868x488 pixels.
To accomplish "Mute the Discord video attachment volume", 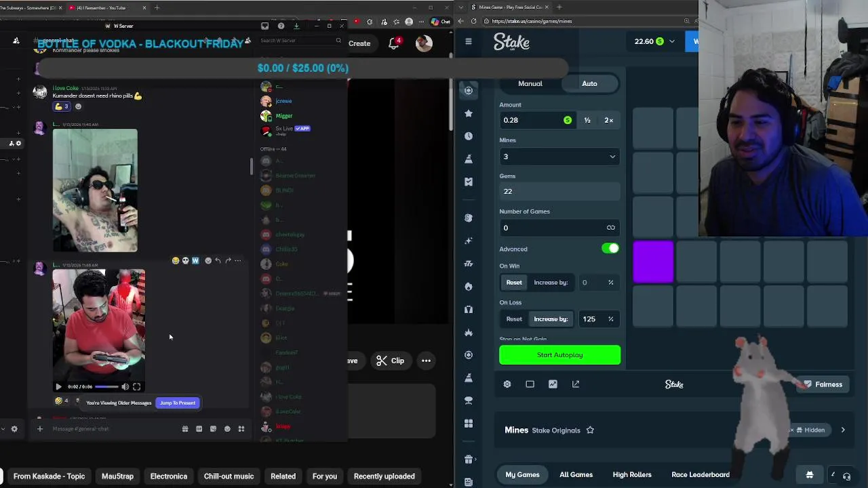I will [125, 386].
